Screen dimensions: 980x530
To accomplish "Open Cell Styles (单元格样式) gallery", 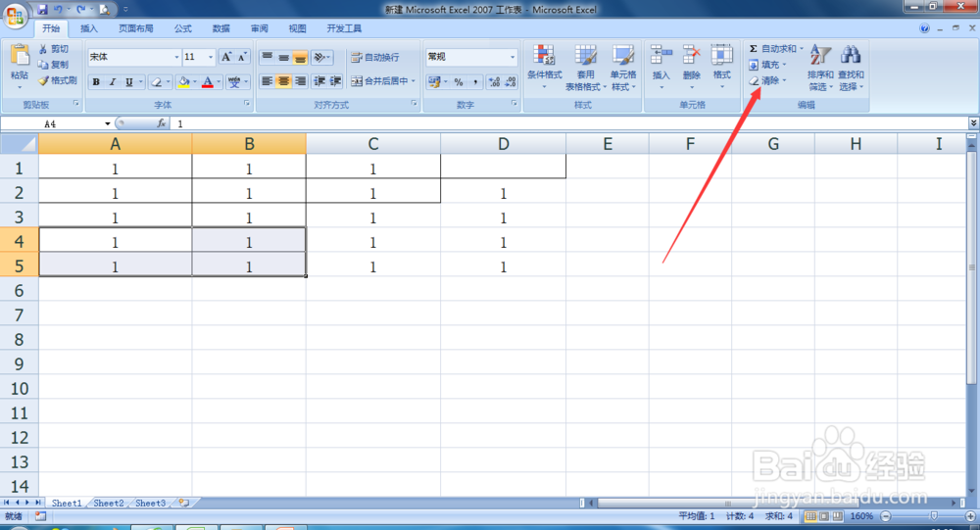I will point(623,68).
